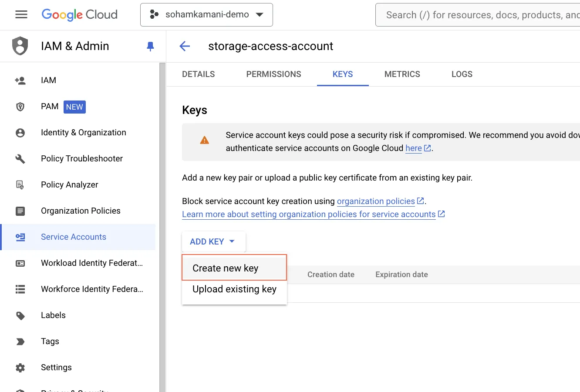Switch to the PERMISSIONS tab
Image resolution: width=580 pixels, height=392 pixels.
click(273, 74)
